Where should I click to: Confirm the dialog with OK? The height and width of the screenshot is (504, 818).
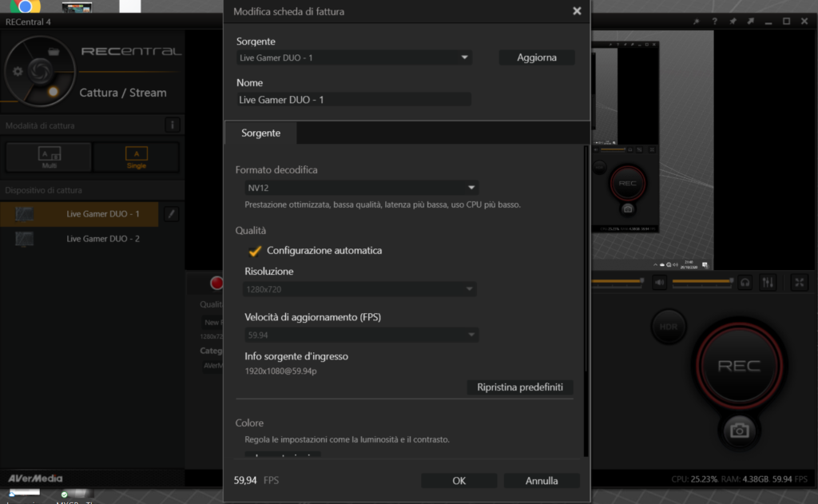(x=459, y=481)
